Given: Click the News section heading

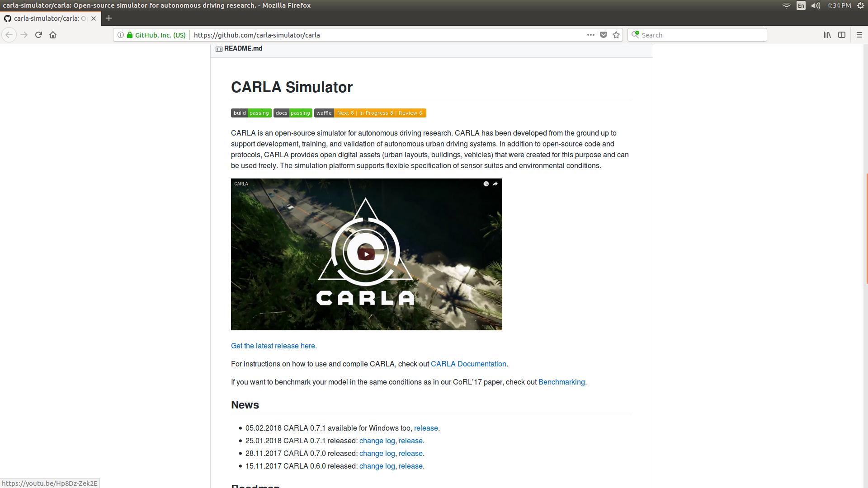Looking at the screenshot, I should coord(245,405).
